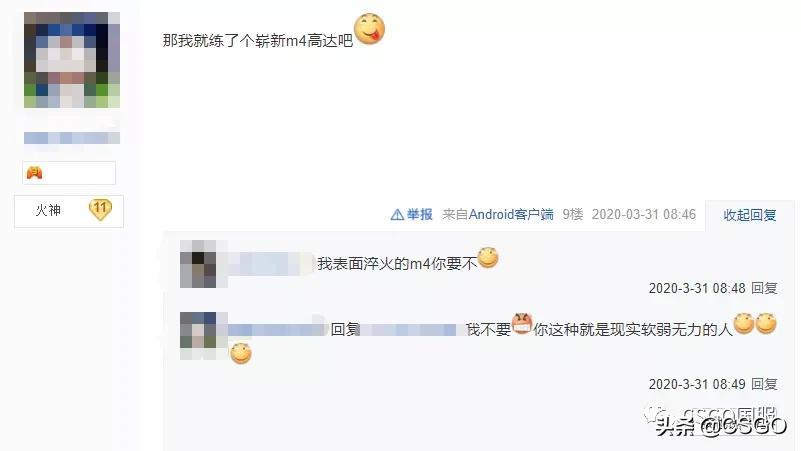
Task: Click the smiley emoji below second reply
Action: (241, 353)
